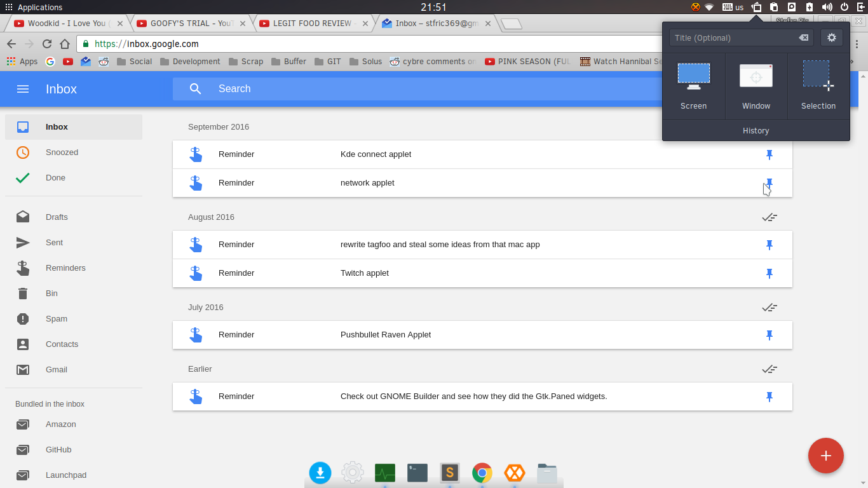Open Gmail from the sidebar
Image resolution: width=868 pixels, height=488 pixels.
pyautogui.click(x=74, y=370)
